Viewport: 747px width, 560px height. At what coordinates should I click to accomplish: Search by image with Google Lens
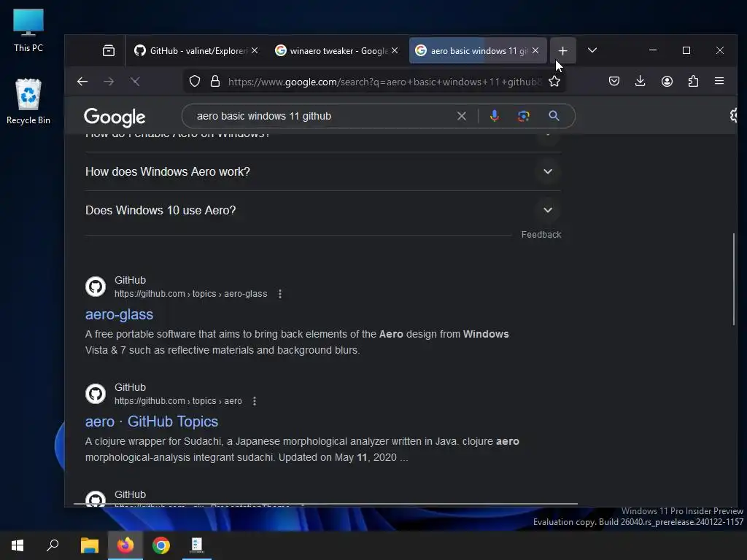524,116
